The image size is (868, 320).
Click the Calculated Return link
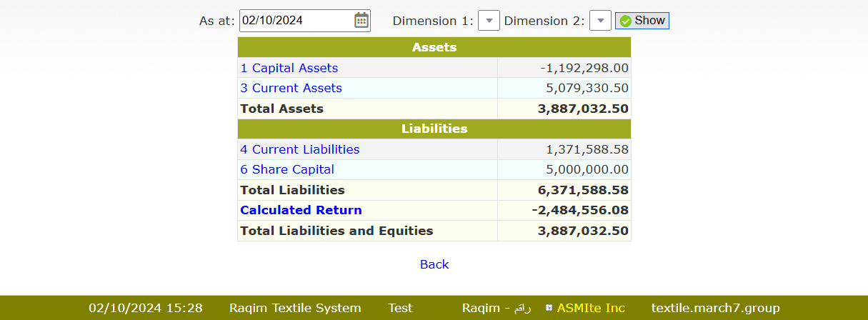click(x=301, y=210)
